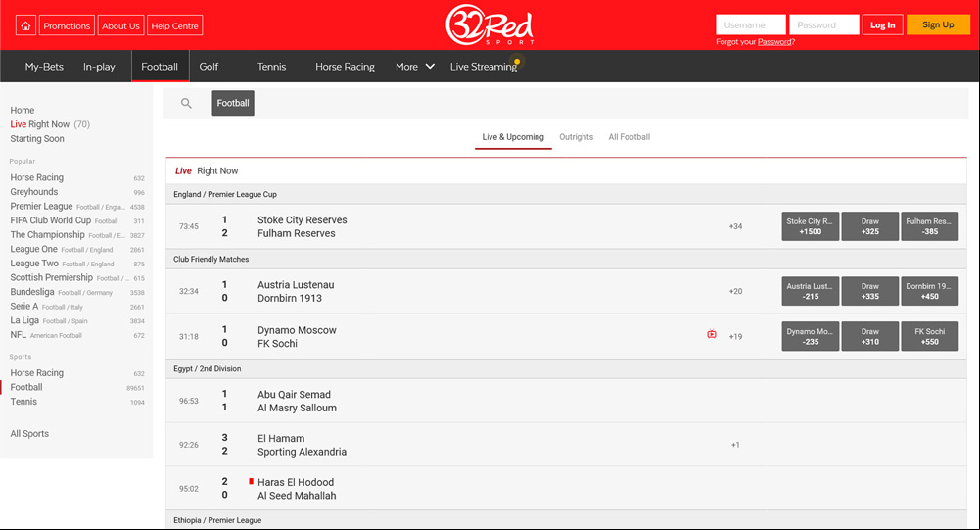Viewport: 980px width, 530px height.
Task: Show +19 more markets for Dynamo Moscow
Action: (735, 337)
